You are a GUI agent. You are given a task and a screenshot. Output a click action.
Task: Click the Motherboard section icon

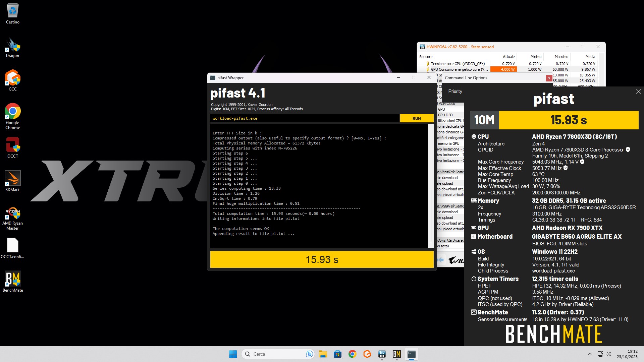click(x=474, y=237)
